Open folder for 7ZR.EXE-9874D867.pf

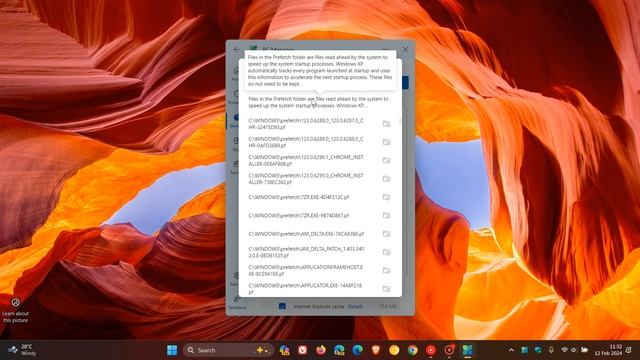click(x=386, y=216)
